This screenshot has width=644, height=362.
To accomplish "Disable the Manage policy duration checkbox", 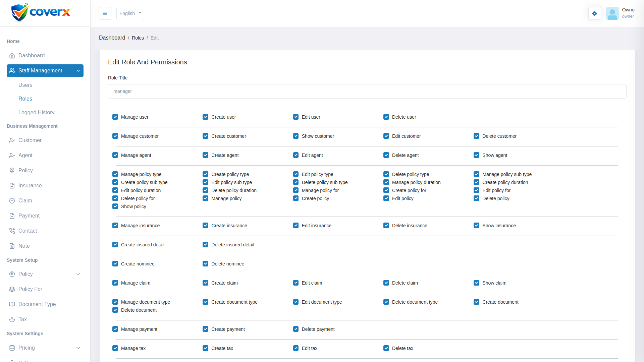I will tap(386, 182).
